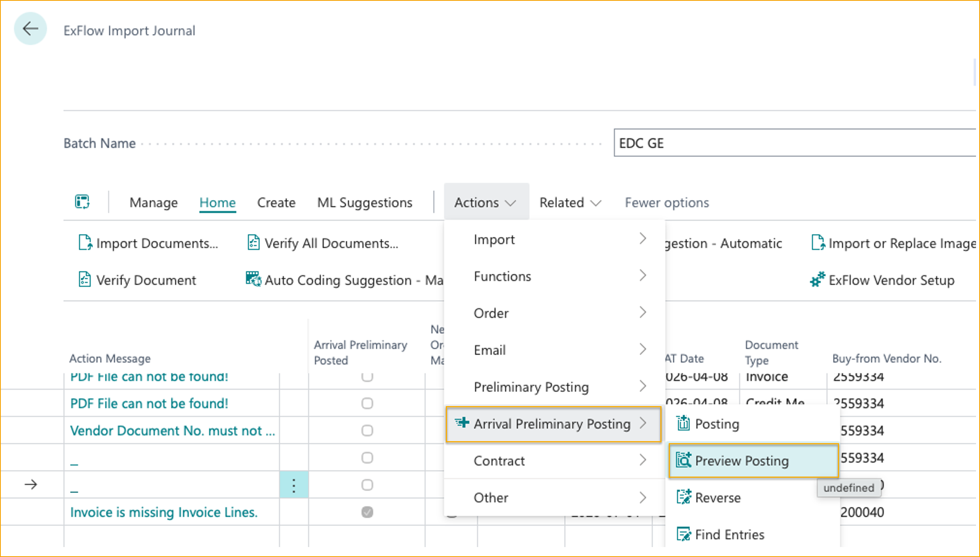The image size is (980, 557).
Task: Switch to the Create tab
Action: (x=276, y=202)
